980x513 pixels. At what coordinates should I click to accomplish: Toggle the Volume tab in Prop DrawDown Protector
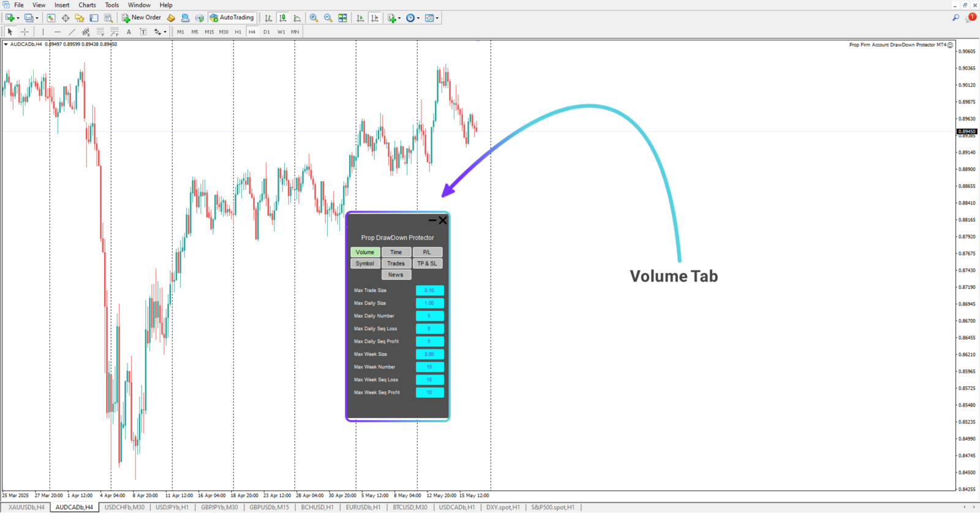click(x=365, y=252)
